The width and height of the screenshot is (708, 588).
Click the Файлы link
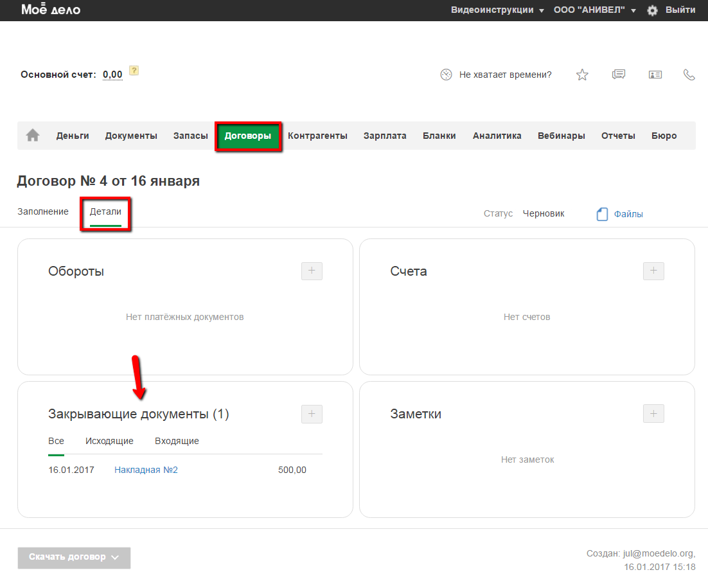click(x=628, y=214)
